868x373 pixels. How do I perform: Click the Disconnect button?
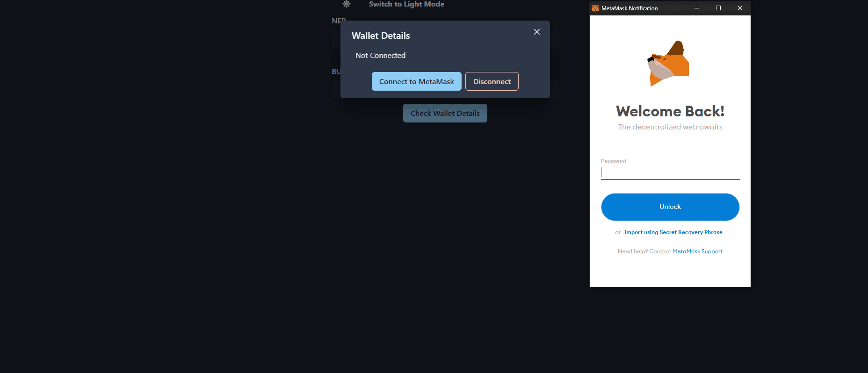[492, 81]
